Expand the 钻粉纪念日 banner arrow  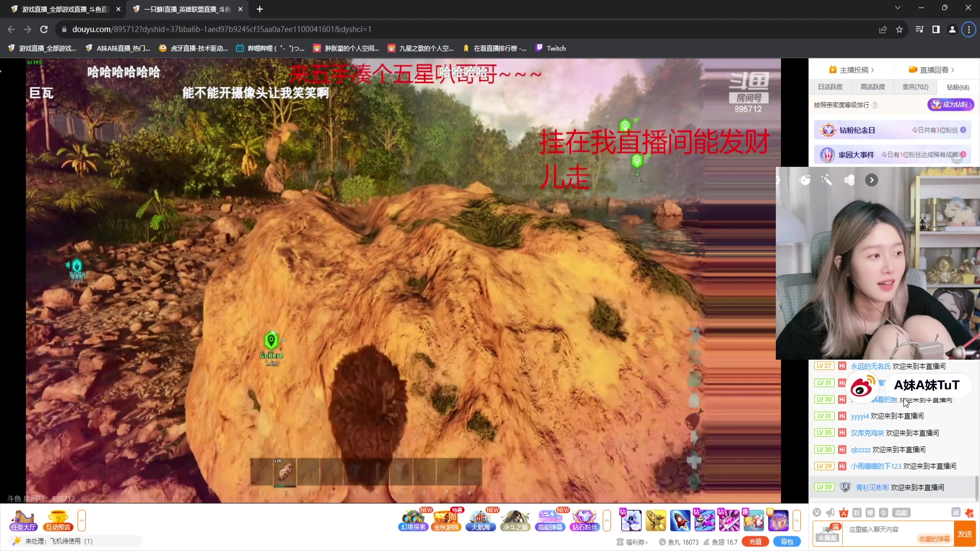(963, 130)
